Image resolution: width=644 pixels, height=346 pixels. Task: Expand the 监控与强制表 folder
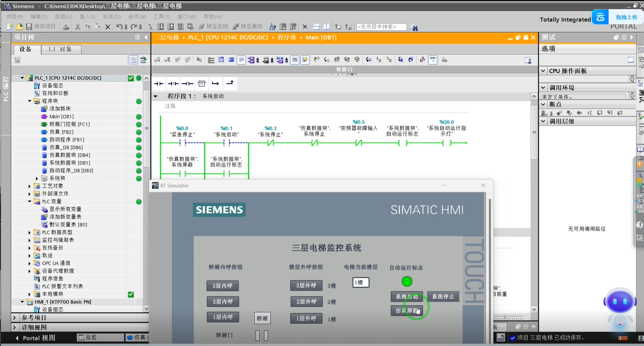pos(30,240)
